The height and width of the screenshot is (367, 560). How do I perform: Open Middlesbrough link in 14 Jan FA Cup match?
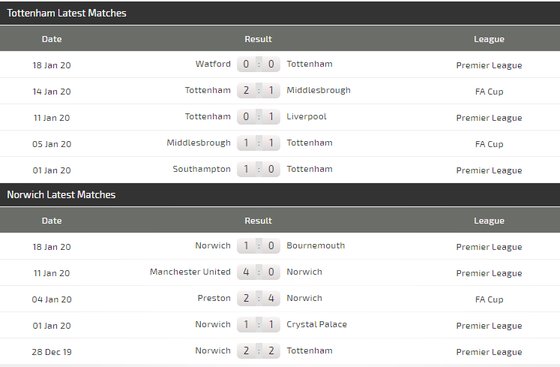pos(319,90)
